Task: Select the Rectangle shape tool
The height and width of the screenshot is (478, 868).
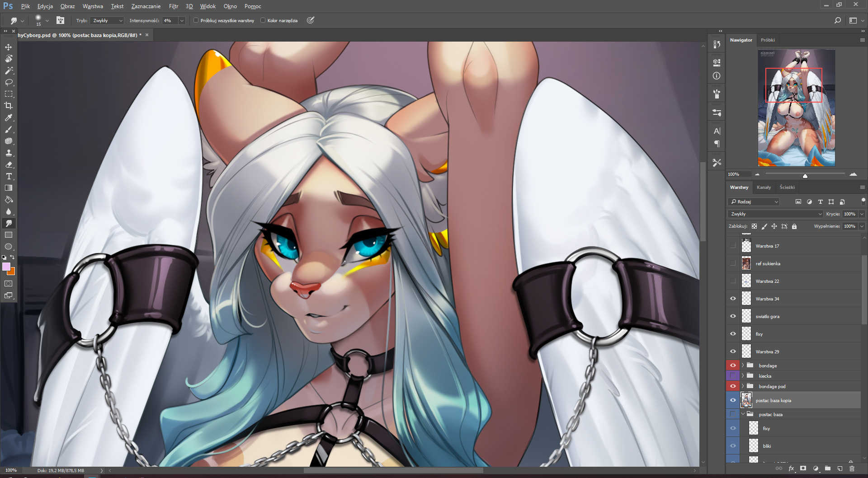Action: coord(9,235)
